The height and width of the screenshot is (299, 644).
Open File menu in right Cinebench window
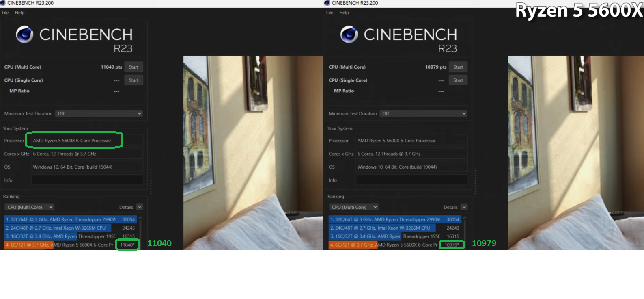coord(330,13)
